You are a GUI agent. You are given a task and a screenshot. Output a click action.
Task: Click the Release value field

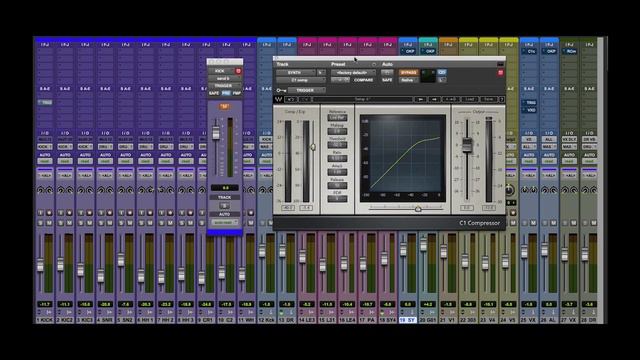click(337, 186)
